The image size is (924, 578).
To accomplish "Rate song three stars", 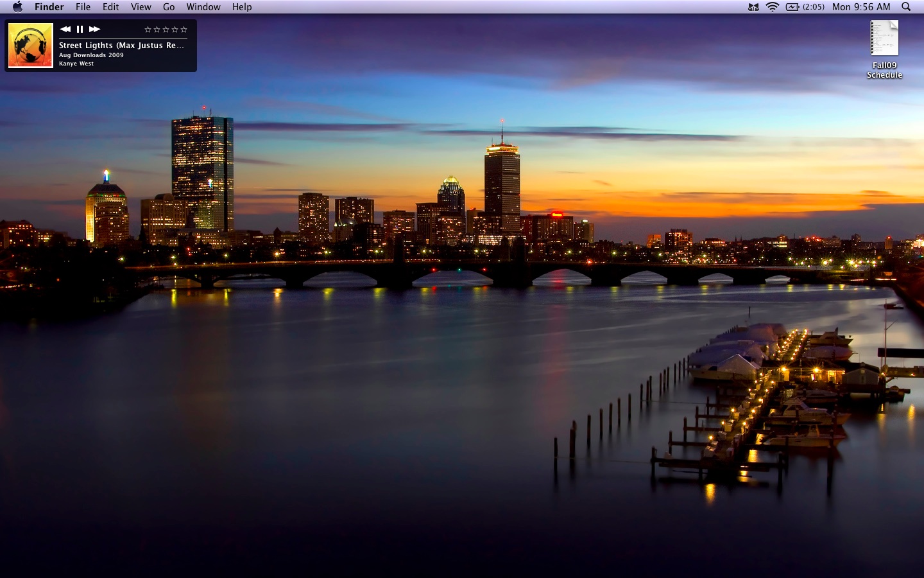I will coord(166,30).
